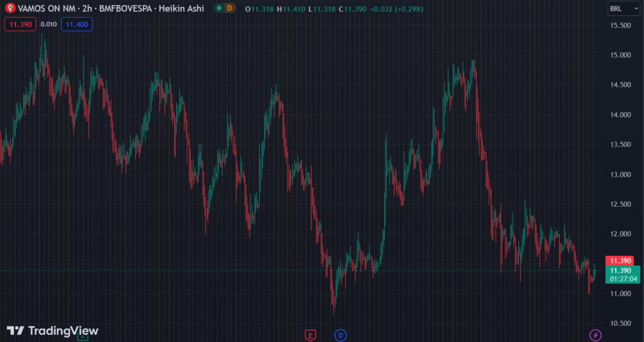644x342 pixels.
Task: Click the red 11.390 sell button
Action: [21, 25]
